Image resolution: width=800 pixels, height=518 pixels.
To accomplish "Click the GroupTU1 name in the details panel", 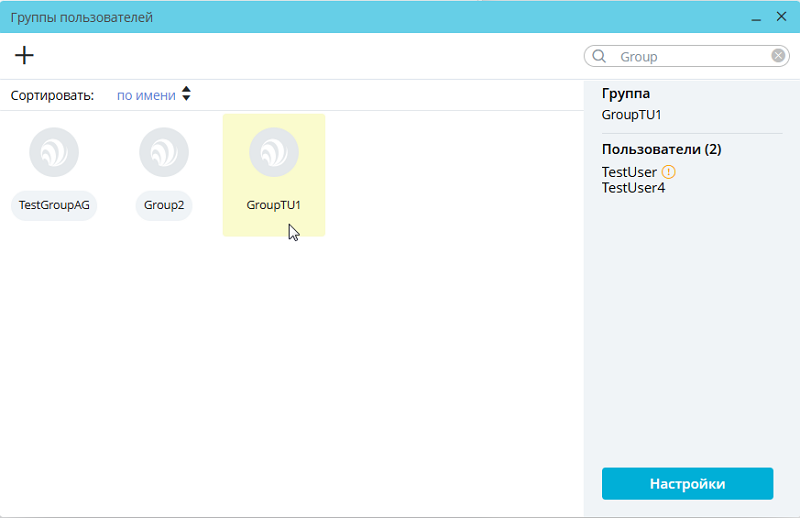I will pos(631,114).
